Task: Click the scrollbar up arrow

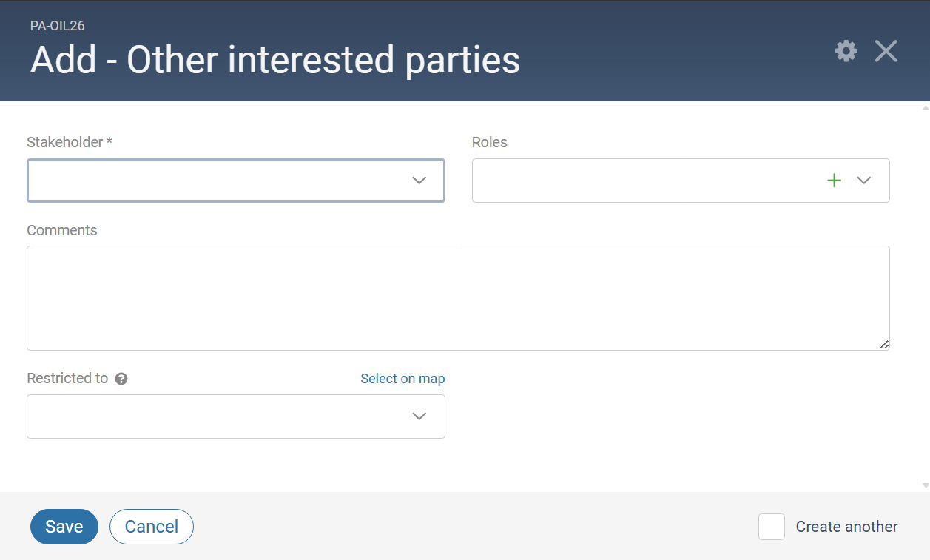Action: click(926, 108)
